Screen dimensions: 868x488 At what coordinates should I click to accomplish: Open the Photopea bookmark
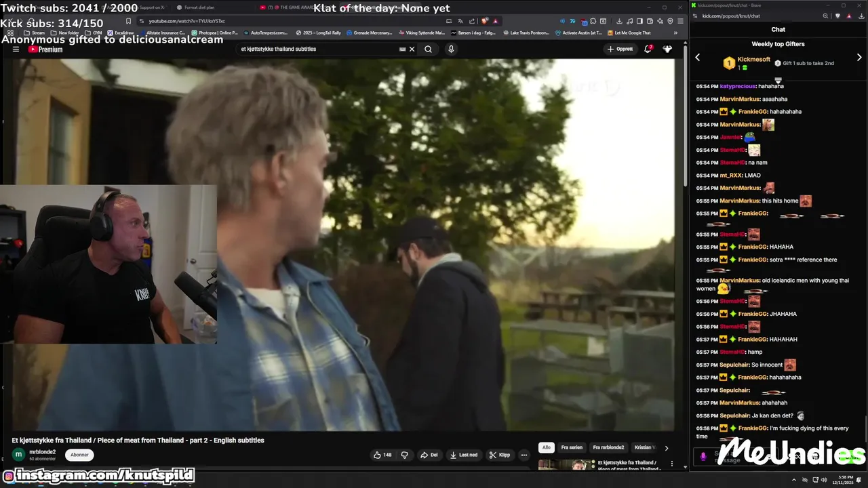click(214, 33)
